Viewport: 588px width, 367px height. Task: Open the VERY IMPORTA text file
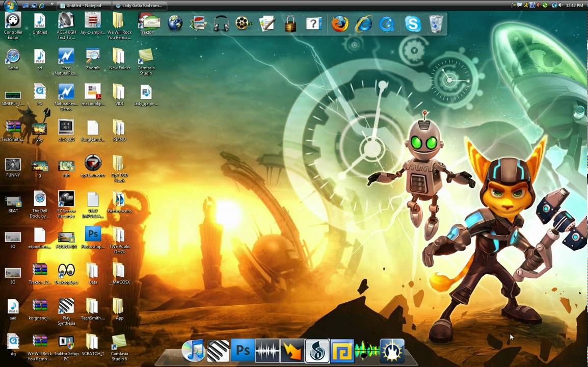point(93,205)
